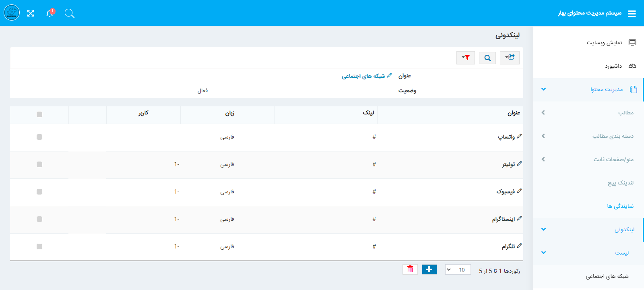Open the records-per-page dropdown showing 10
Image resolution: width=644 pixels, height=290 pixels.
coord(458,270)
